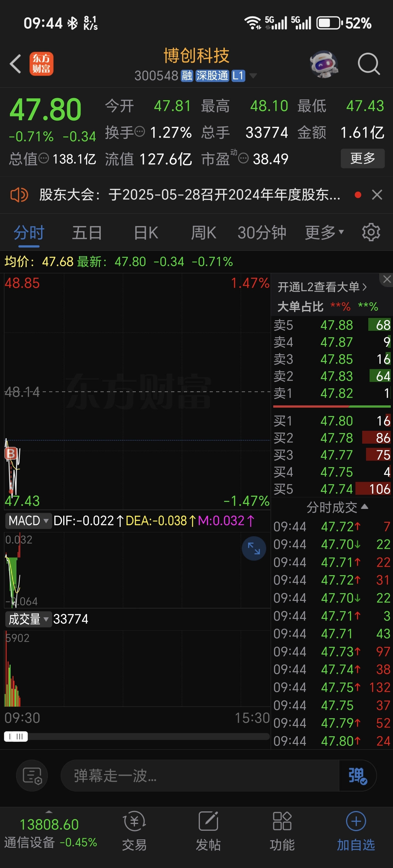Focus the 弹幕走一波 input field
393x868 pixels.
200,776
